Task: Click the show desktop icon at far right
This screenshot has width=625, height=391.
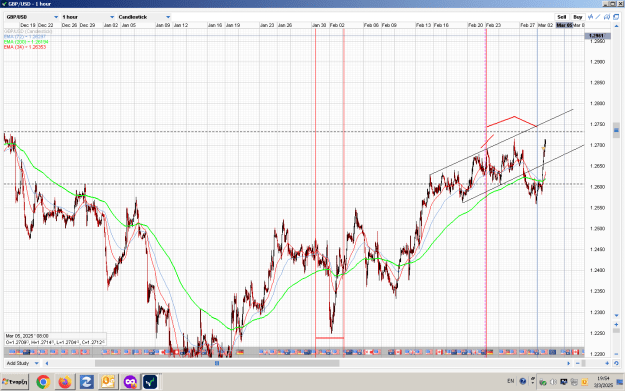Action: pos(620,382)
